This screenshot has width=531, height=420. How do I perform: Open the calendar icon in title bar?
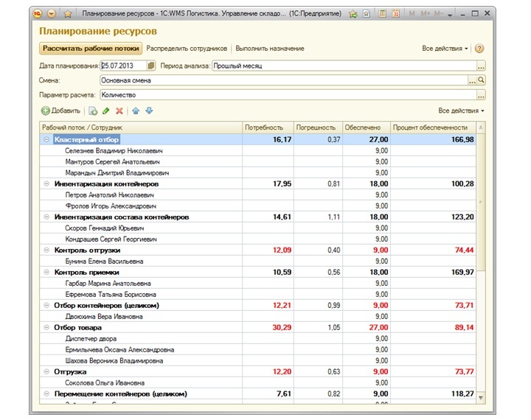coord(395,13)
